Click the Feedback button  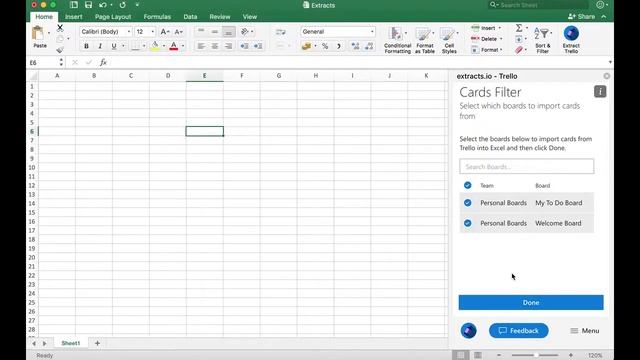[519, 331]
